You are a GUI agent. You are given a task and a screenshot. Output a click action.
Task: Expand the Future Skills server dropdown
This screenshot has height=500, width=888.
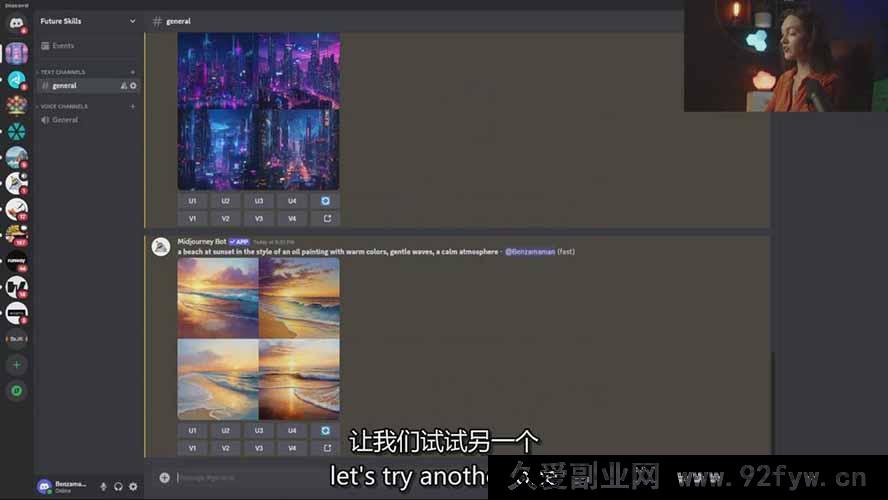(132, 21)
